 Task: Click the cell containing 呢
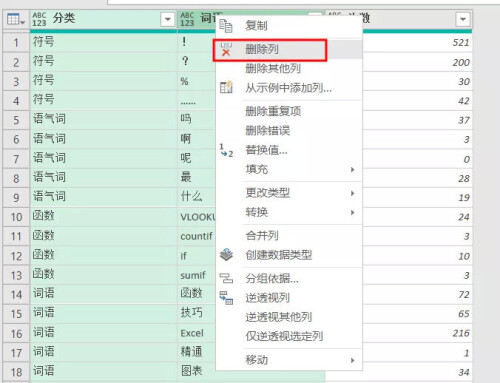coord(197,159)
